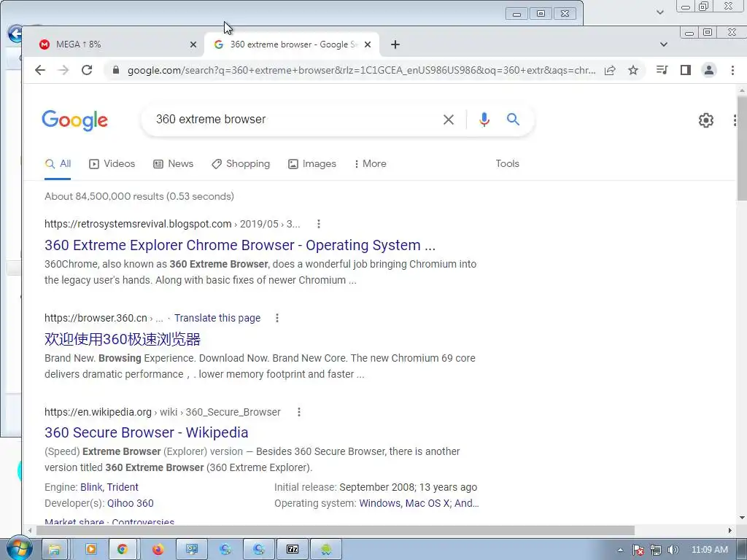
Task: Click Translate this page link
Action: (217, 318)
